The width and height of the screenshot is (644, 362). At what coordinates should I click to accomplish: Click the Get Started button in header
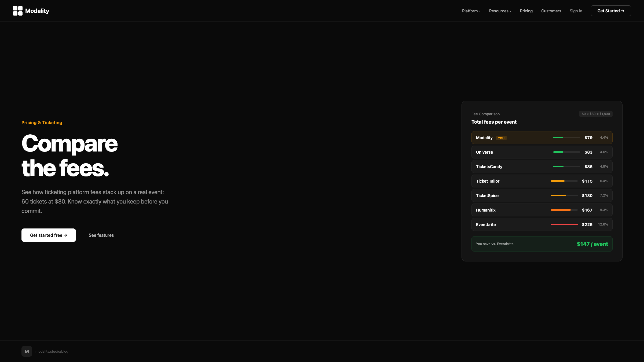click(611, 11)
